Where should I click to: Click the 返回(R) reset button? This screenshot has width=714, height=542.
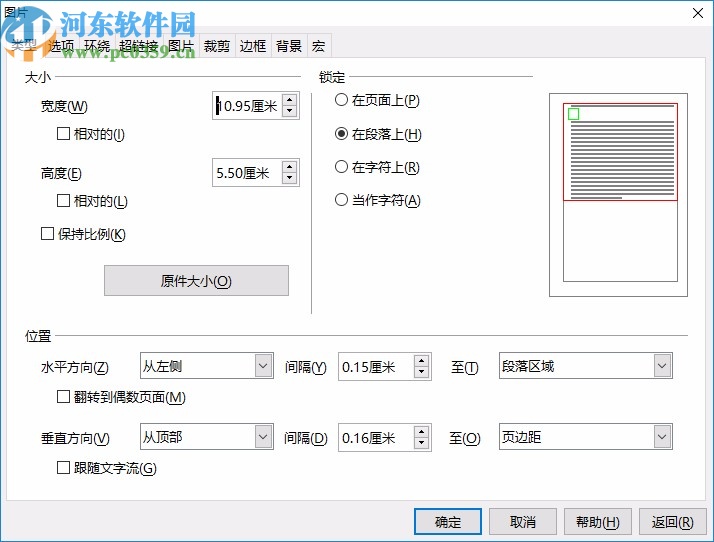(673, 522)
